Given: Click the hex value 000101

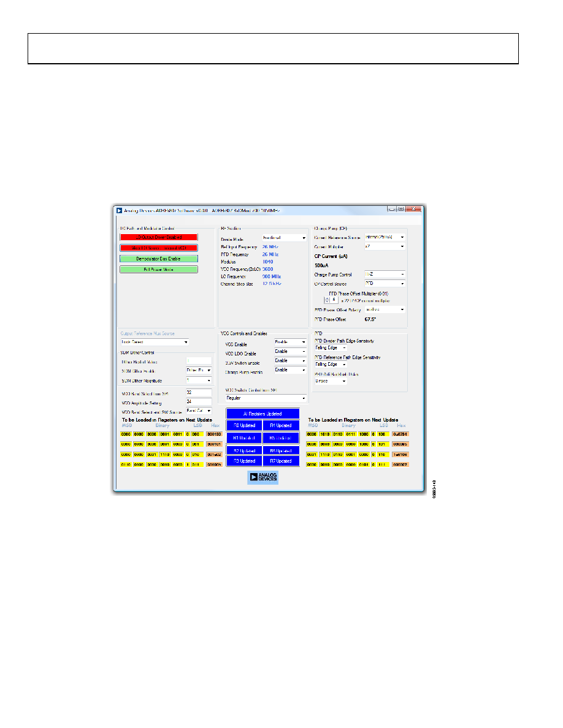Looking at the screenshot, I should [x=214, y=444].
